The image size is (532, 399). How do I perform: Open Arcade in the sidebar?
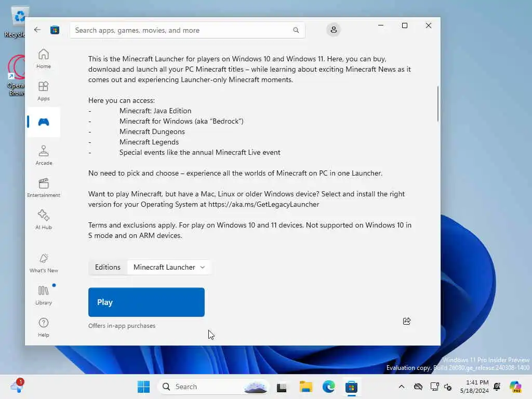point(44,155)
